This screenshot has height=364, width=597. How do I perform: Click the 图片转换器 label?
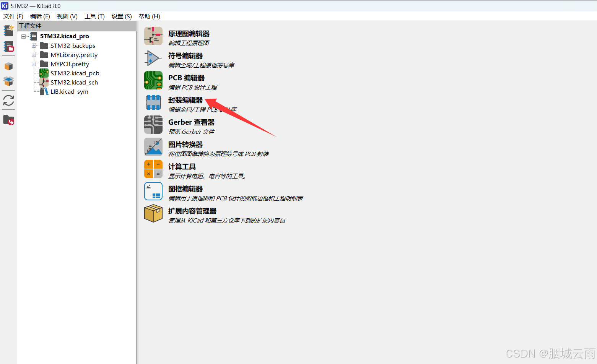pos(185,145)
